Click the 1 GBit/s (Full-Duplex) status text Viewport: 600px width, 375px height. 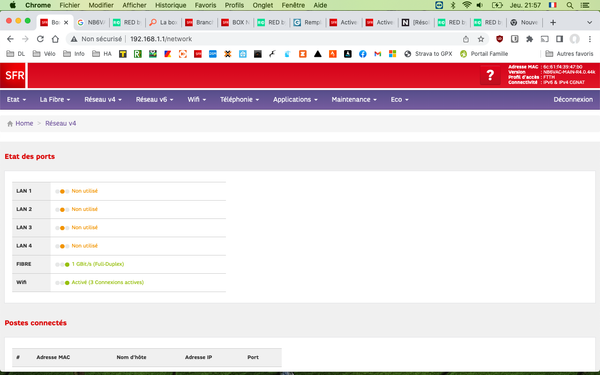(x=98, y=264)
